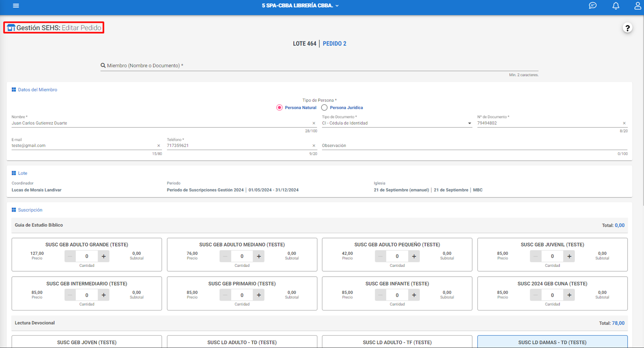Decrease SUSC GEB JUVENIL quantity
Screen dimensions: 644x348
tap(536, 256)
